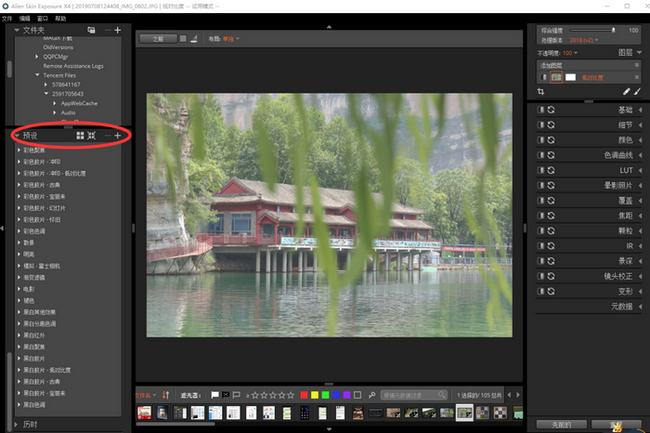650x433 pixels.
Task: Click the 之前 before-view button
Action: (158, 39)
